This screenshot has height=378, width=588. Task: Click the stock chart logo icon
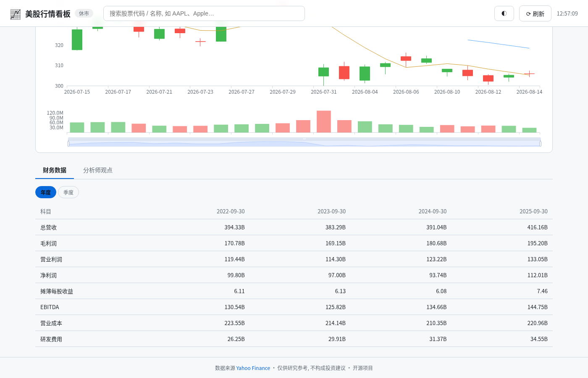point(16,14)
